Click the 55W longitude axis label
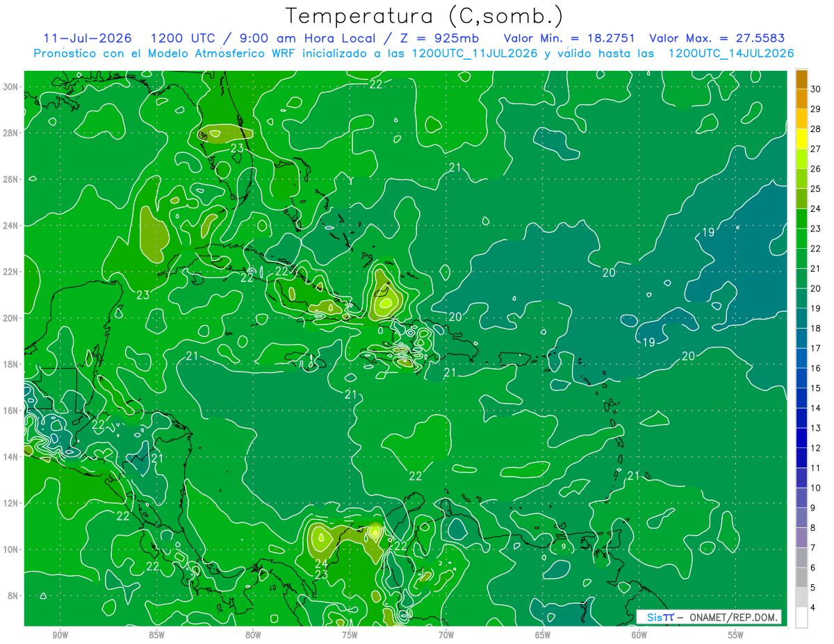Screen dimensions: 834x644 [x=736, y=635]
